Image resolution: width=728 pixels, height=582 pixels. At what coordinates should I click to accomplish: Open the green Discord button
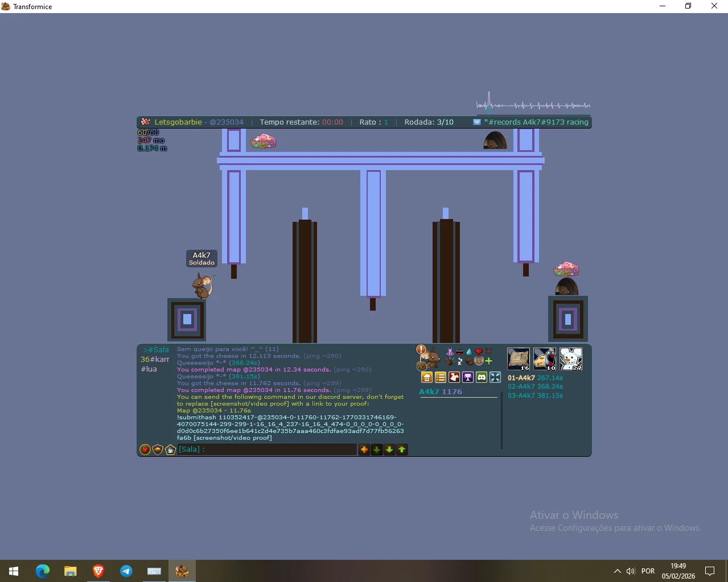pyautogui.click(x=482, y=377)
